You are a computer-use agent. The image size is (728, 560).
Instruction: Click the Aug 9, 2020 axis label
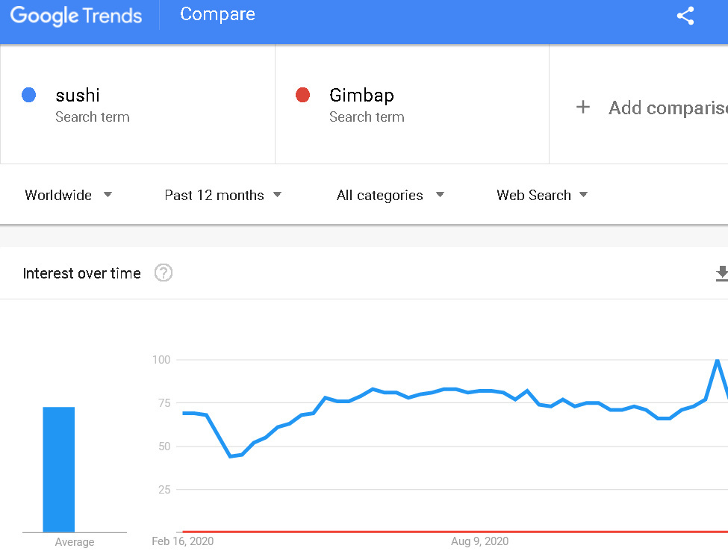pyautogui.click(x=479, y=541)
